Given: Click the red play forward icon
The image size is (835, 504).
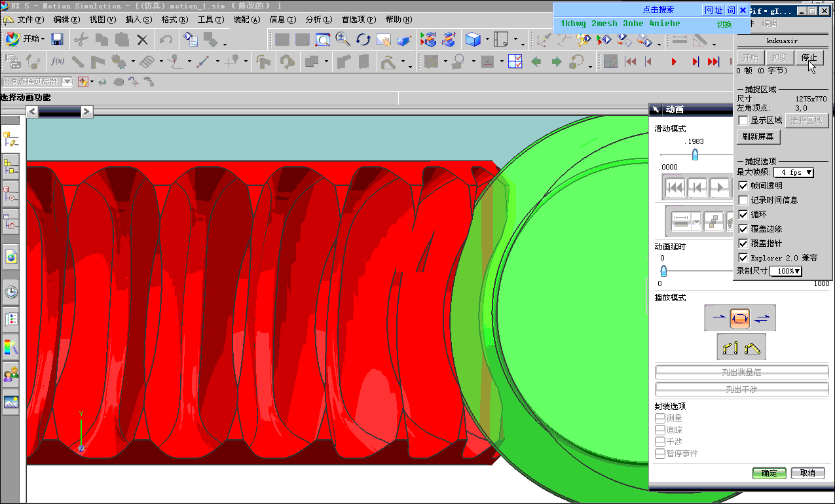Looking at the screenshot, I should point(674,62).
